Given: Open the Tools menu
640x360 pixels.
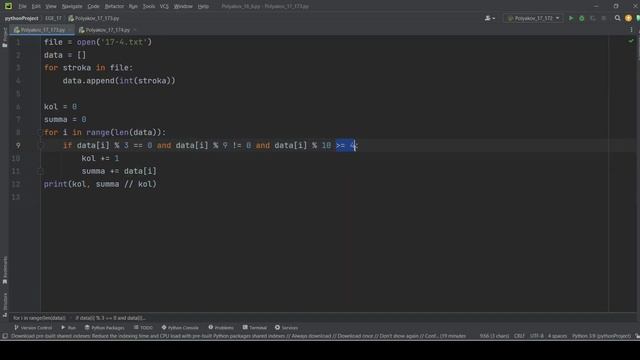Looking at the screenshot, I should (x=149, y=7).
